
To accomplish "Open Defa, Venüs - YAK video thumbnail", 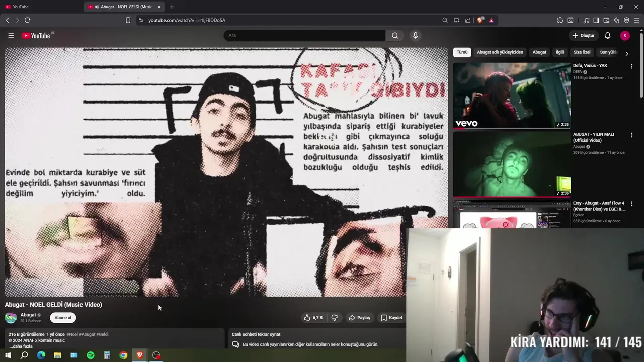I will (512, 95).
